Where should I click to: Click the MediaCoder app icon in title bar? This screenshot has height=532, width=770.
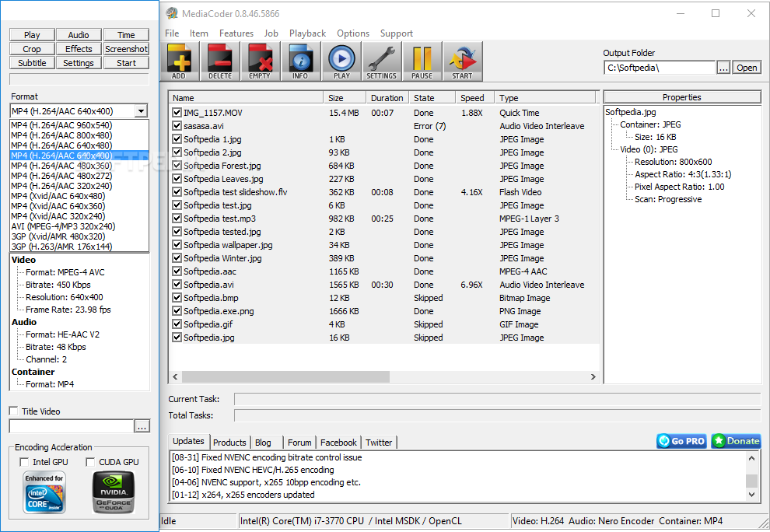[172, 13]
